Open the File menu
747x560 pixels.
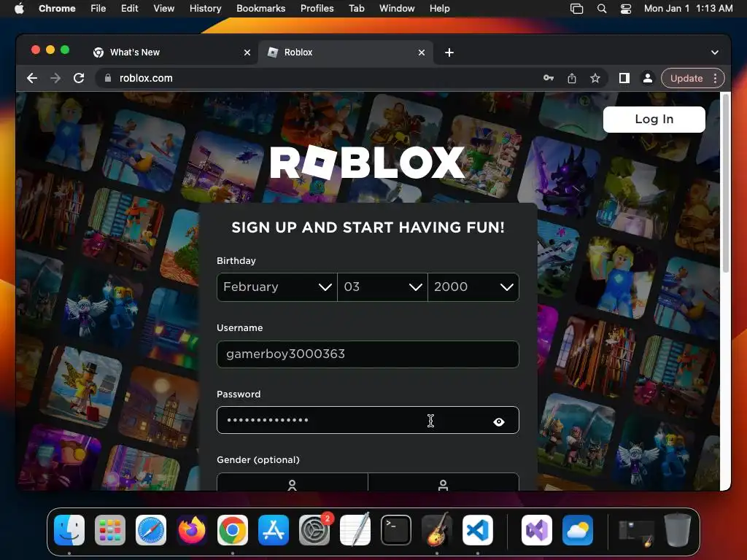[98, 9]
